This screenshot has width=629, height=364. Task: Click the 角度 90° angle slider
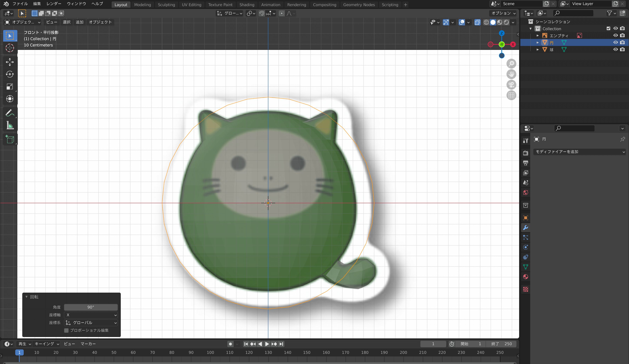pyautogui.click(x=91, y=307)
